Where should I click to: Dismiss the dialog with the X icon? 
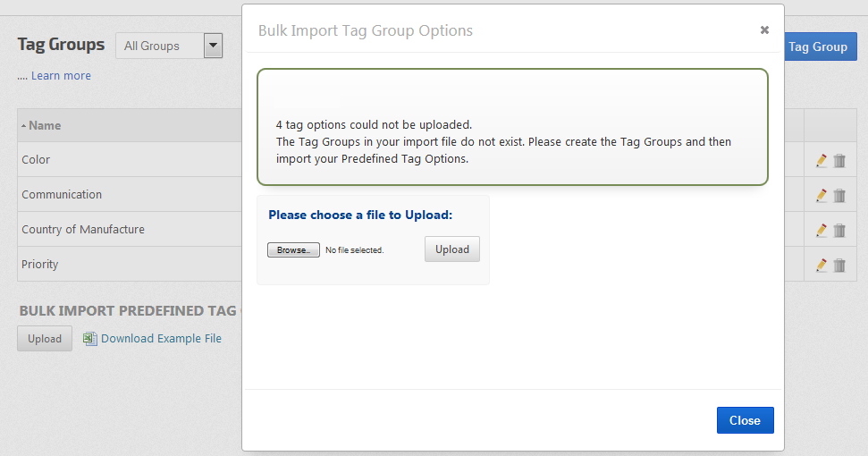click(764, 30)
